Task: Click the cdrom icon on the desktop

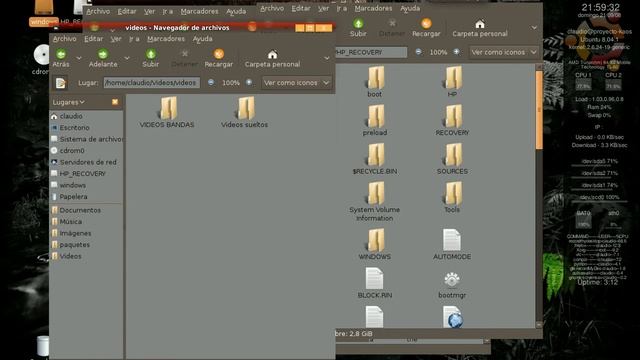Action: tap(42, 55)
